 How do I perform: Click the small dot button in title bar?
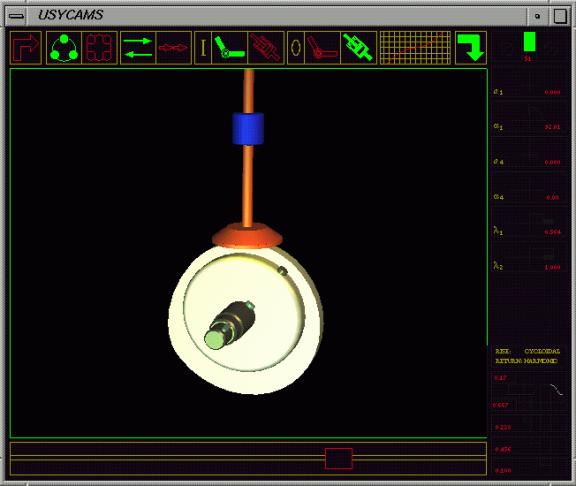(x=537, y=16)
